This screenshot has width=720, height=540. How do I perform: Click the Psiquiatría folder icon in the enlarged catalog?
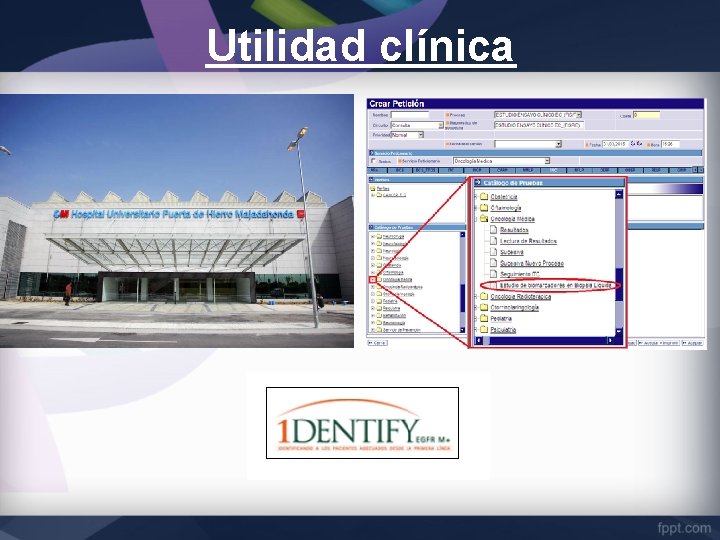pyautogui.click(x=484, y=329)
